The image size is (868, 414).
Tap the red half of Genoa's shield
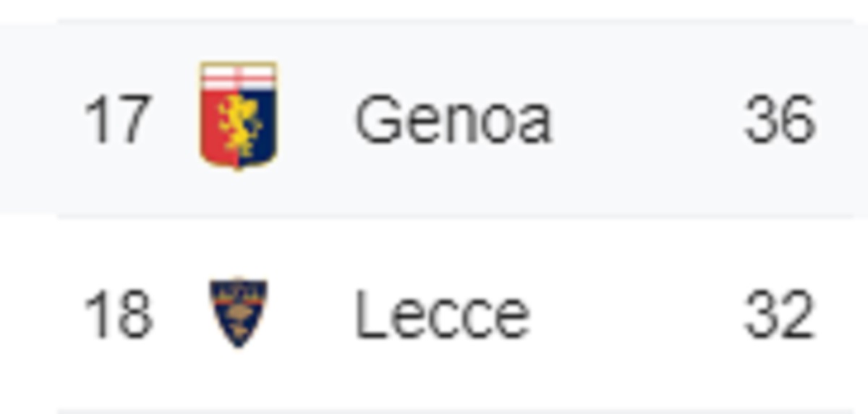pos(220,126)
